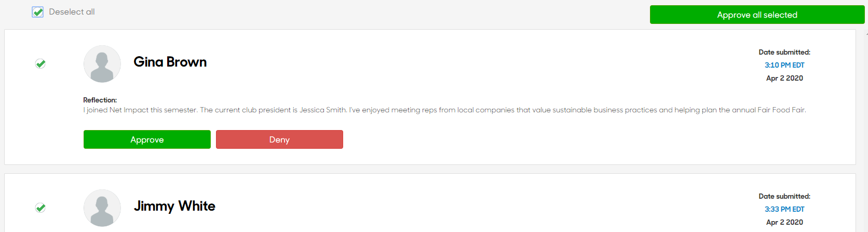
Task: Approve Gina Brown's submission
Action: pyautogui.click(x=147, y=139)
